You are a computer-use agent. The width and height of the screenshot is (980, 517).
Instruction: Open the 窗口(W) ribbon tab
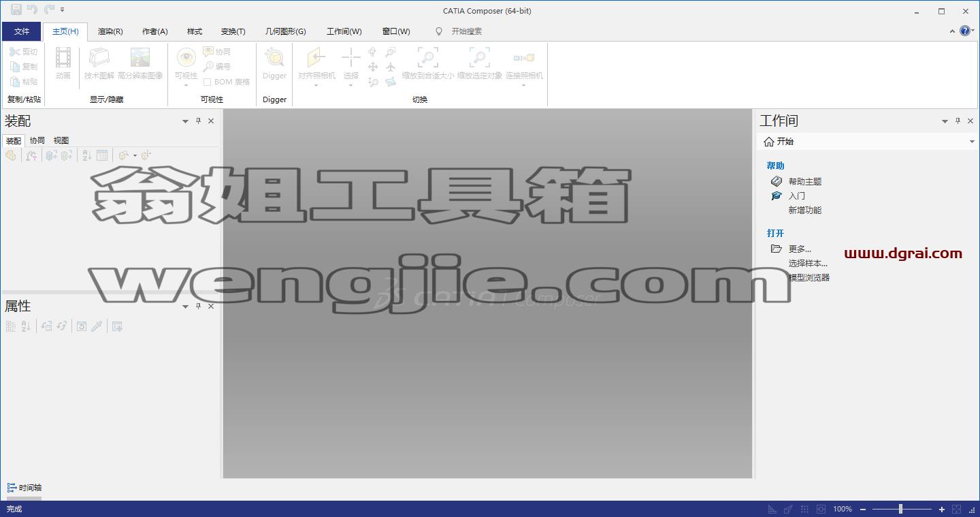[396, 31]
